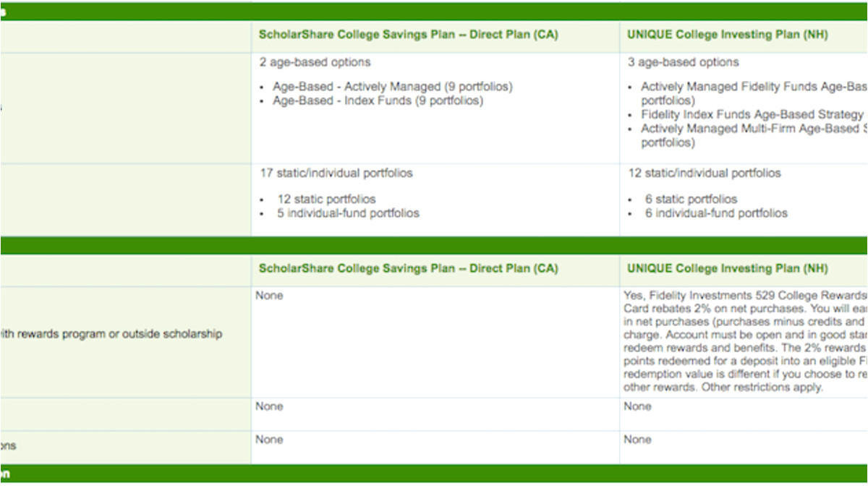The height and width of the screenshot is (488, 868).
Task: Click the lower UNIQUE College Investing Plan header
Action: click(x=727, y=269)
